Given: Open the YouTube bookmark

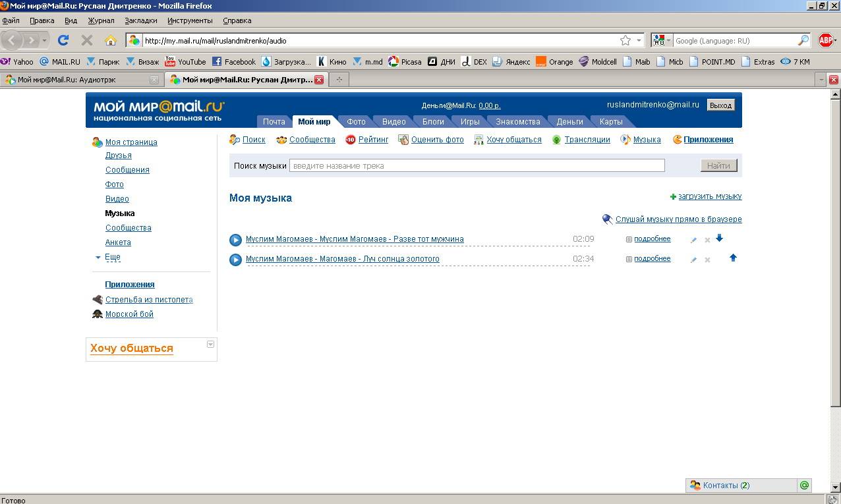Looking at the screenshot, I should 185,61.
